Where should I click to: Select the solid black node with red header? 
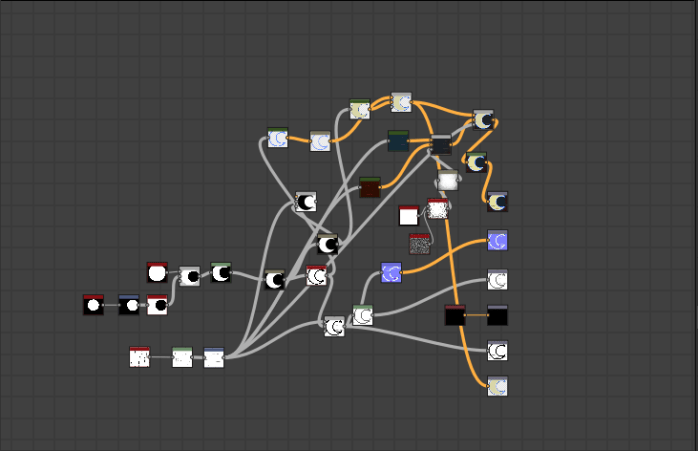[455, 316]
